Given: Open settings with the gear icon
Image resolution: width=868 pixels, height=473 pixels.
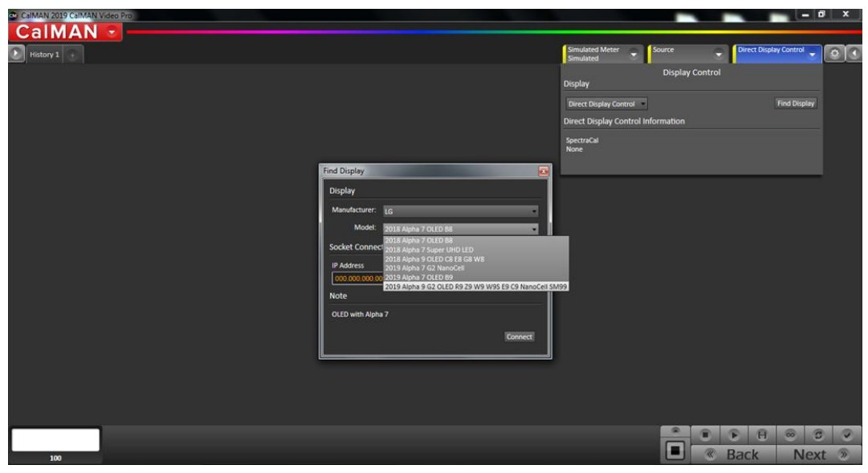Looking at the screenshot, I should (x=835, y=54).
